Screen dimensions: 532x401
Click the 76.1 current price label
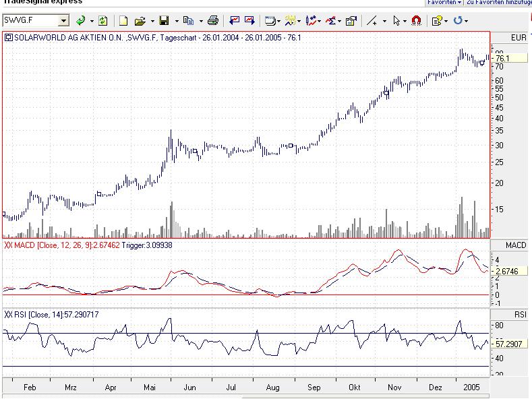coord(510,59)
